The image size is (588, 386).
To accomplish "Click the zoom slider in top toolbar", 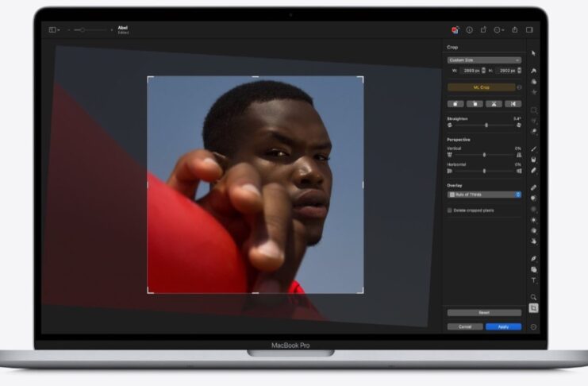I will [x=90, y=30].
